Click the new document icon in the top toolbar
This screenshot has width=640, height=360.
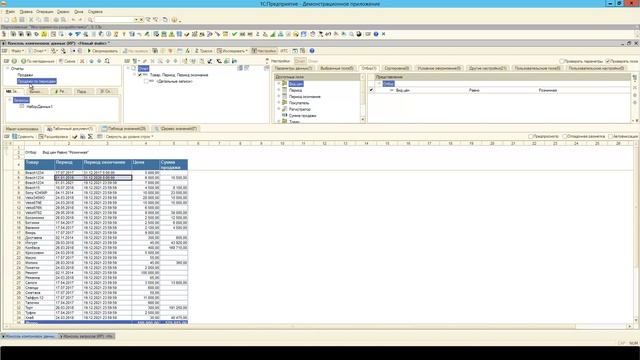click(7, 20)
